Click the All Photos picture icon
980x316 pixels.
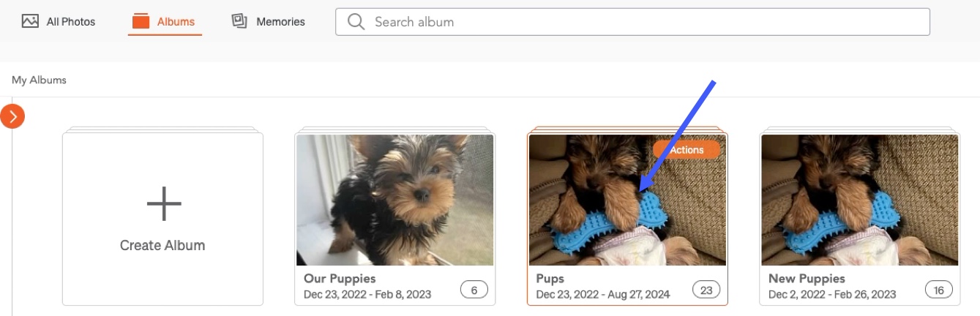click(x=30, y=21)
